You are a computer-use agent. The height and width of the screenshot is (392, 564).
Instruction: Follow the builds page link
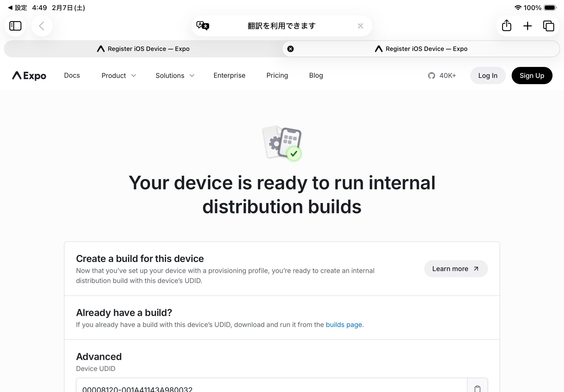click(344, 325)
